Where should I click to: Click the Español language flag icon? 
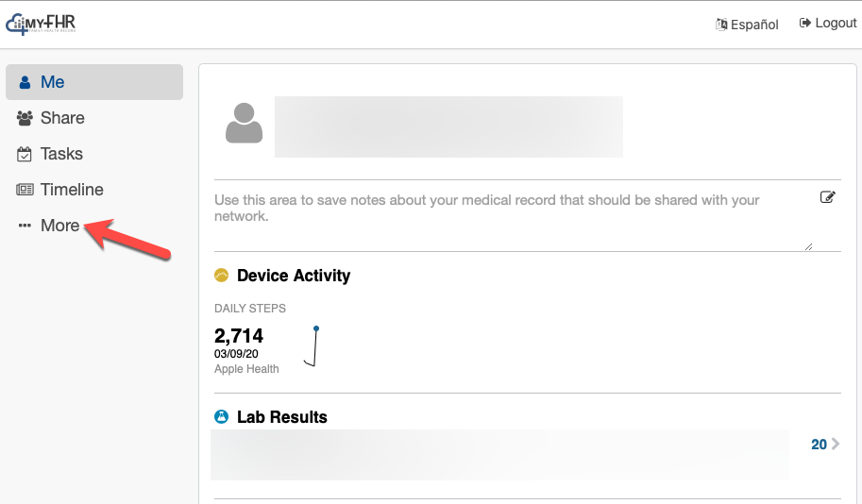721,25
